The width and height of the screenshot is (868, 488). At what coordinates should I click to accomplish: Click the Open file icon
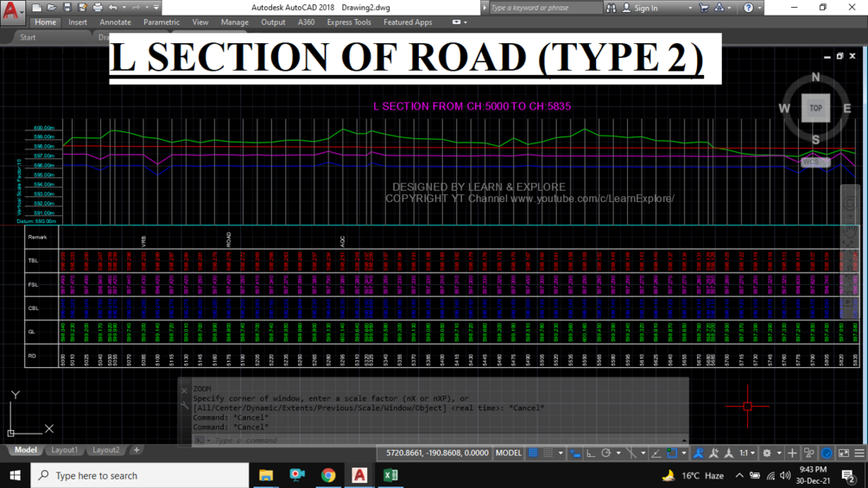(x=52, y=8)
